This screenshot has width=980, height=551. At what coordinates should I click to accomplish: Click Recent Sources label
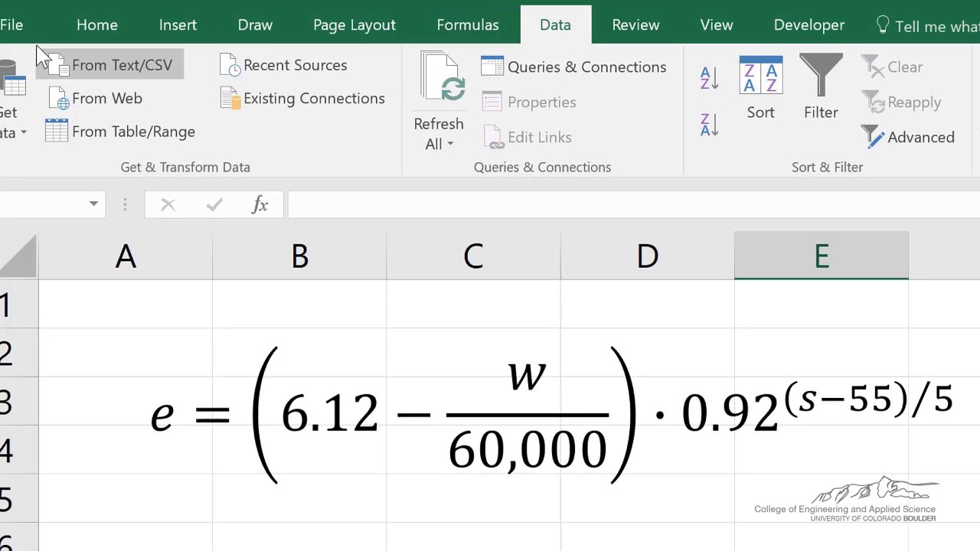(x=296, y=65)
